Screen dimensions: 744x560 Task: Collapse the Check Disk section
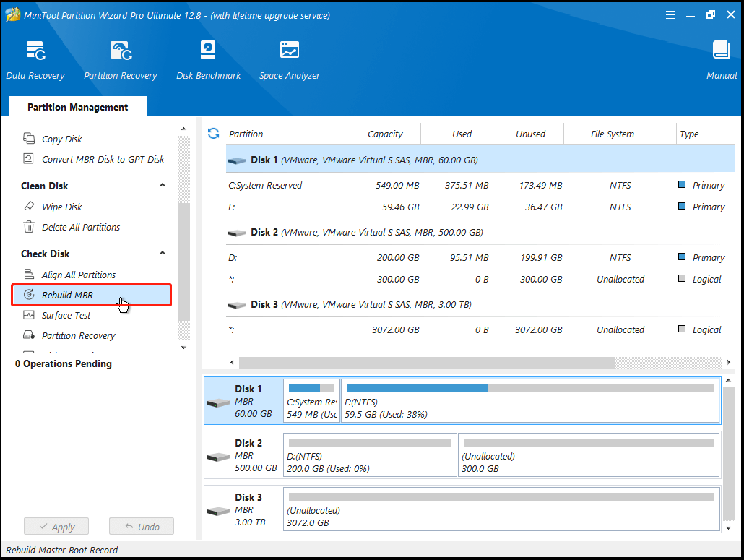click(x=163, y=254)
